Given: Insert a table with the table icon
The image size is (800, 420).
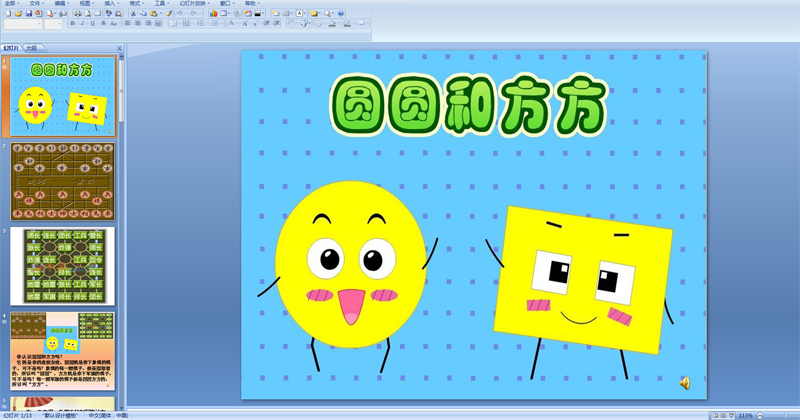Looking at the screenshot, I should click(x=223, y=14).
